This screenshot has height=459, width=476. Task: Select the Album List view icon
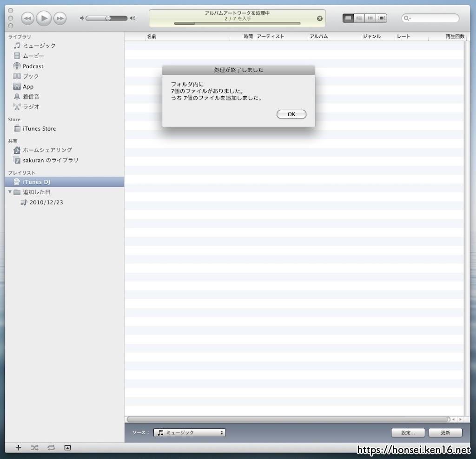pyautogui.click(x=359, y=18)
